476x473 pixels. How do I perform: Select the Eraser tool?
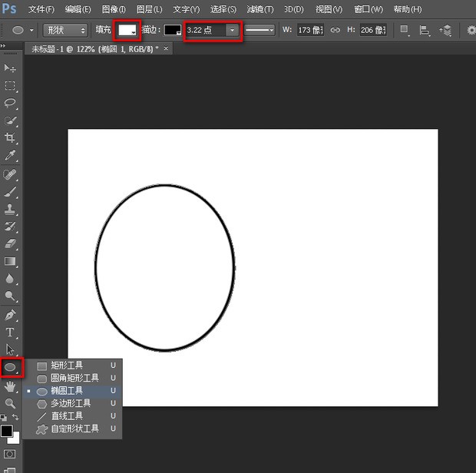pos(11,243)
